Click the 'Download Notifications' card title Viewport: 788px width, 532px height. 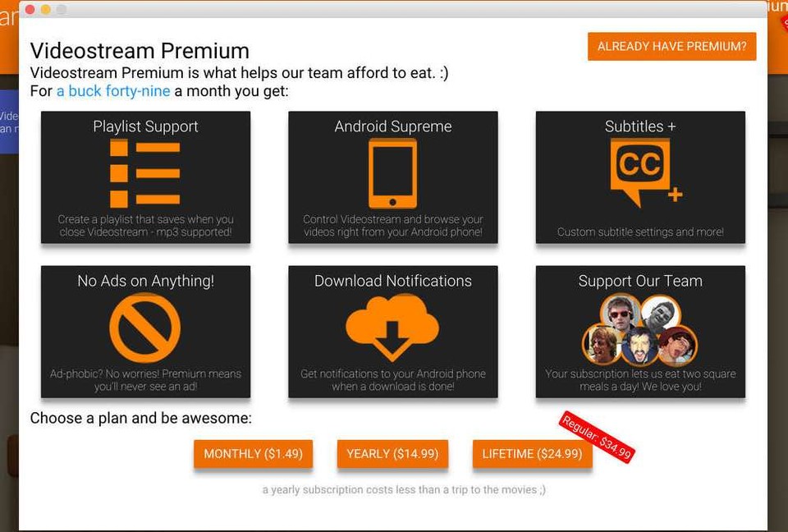pos(393,281)
